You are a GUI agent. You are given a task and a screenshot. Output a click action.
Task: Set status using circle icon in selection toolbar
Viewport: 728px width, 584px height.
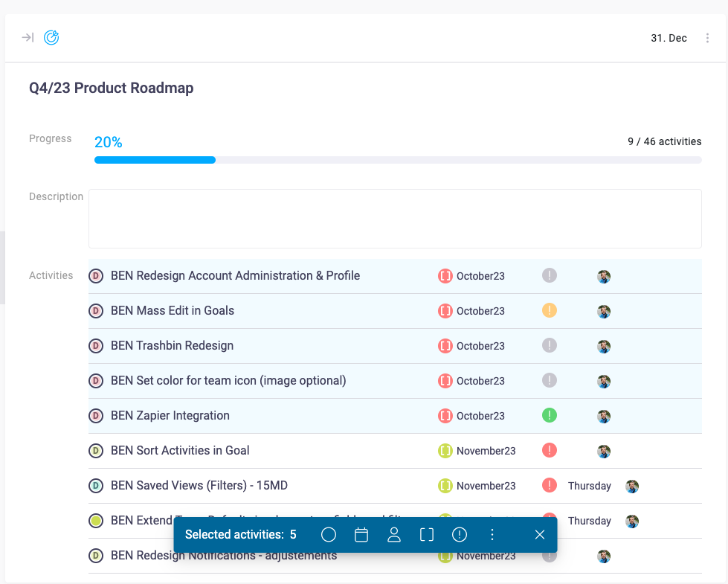coord(329,535)
